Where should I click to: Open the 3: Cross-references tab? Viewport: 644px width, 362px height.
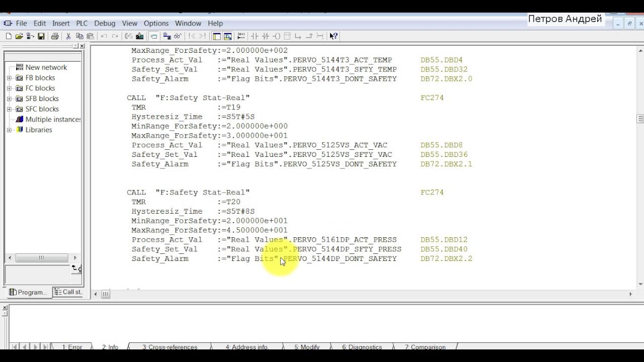[170, 347]
